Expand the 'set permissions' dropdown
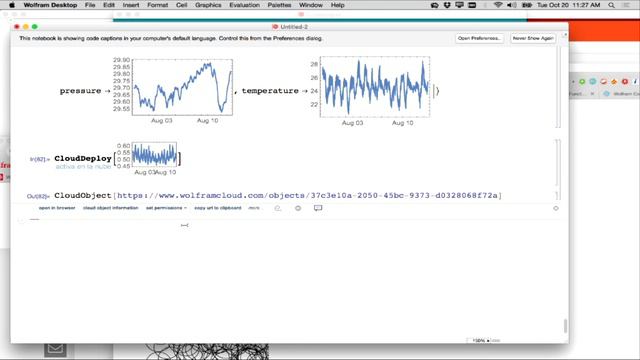640x360 pixels. 166,208
